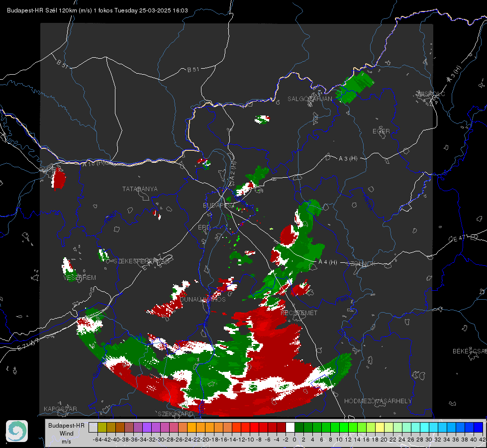487x448 pixels.
Task: Click the 'Budapest-HR Wind m/s' legend label
Action: 67,434
